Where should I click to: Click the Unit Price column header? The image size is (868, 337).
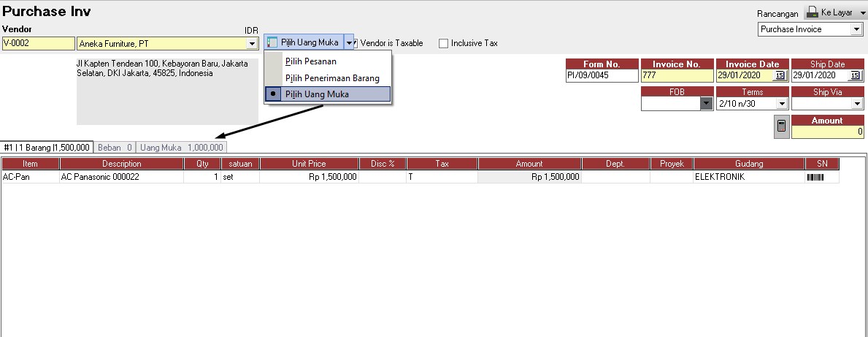(309, 164)
